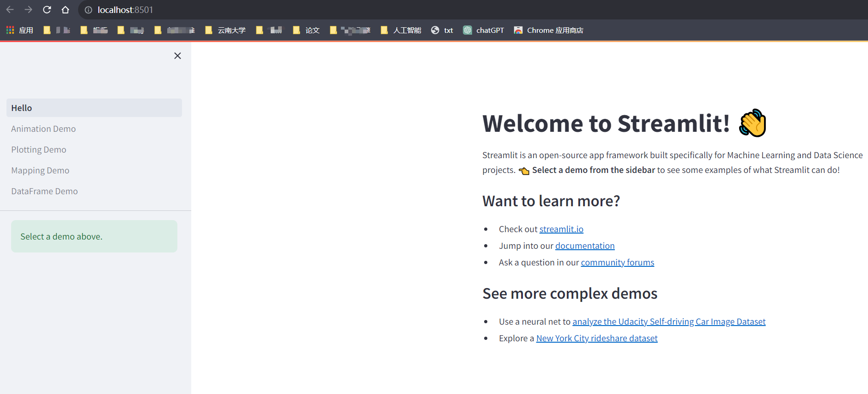This screenshot has width=868, height=394.
Task: Open the Udacity Self-driving Car Image Dataset link
Action: (x=669, y=321)
